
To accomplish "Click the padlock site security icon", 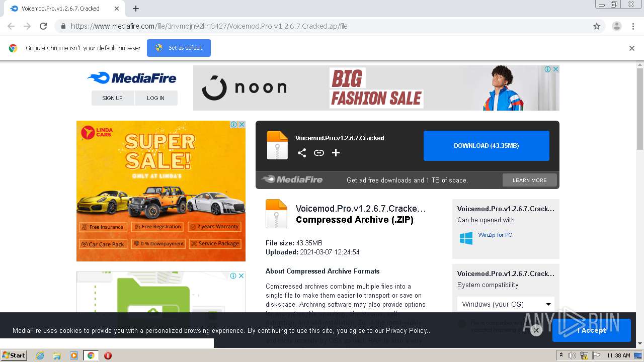I will coord(63,26).
